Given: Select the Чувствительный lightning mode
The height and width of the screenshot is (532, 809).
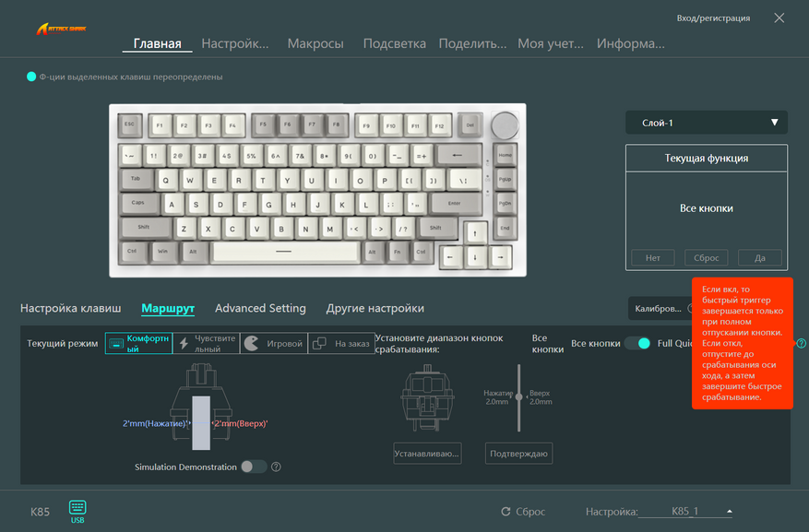Looking at the screenshot, I should [x=207, y=343].
